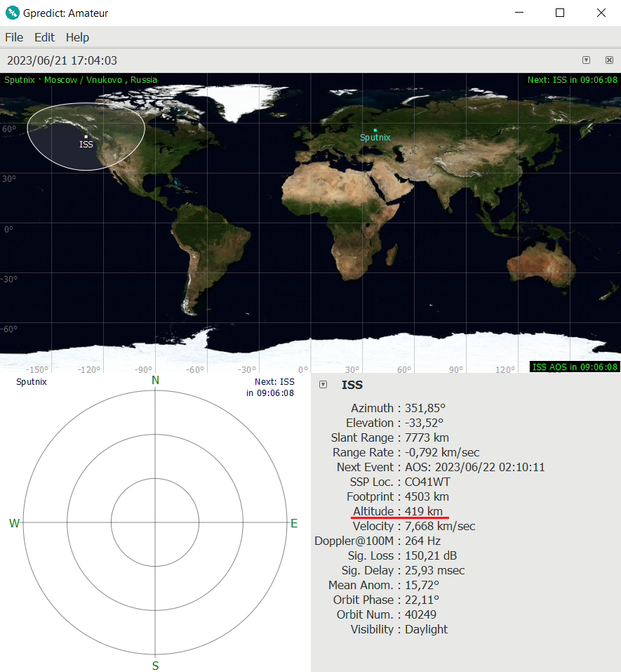The width and height of the screenshot is (621, 672).
Task: Open the Edit menu
Action: point(44,37)
